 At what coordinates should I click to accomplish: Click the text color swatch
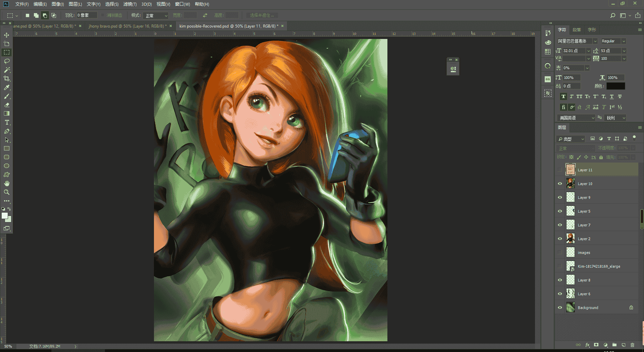(615, 86)
